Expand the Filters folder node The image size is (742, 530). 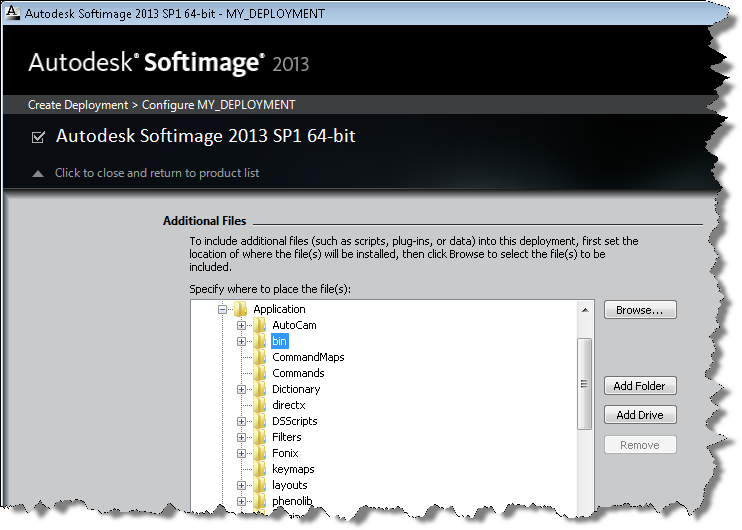point(241,438)
